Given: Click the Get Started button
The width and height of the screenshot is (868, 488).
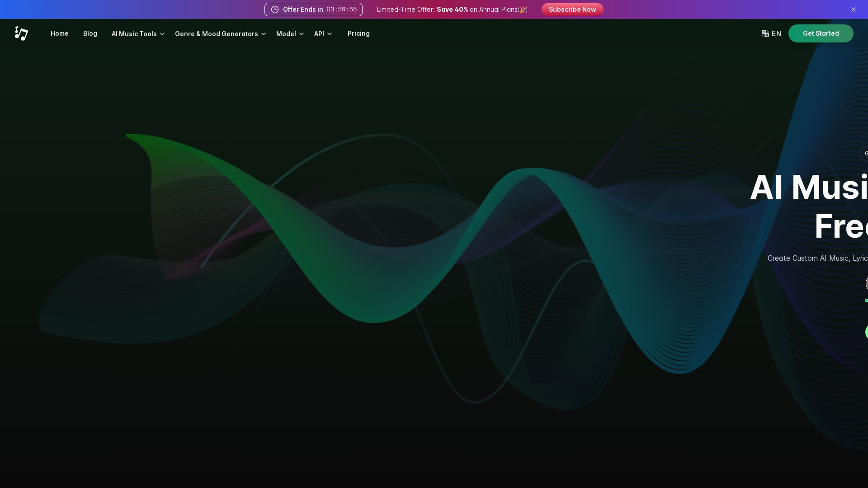Looking at the screenshot, I should [x=821, y=33].
